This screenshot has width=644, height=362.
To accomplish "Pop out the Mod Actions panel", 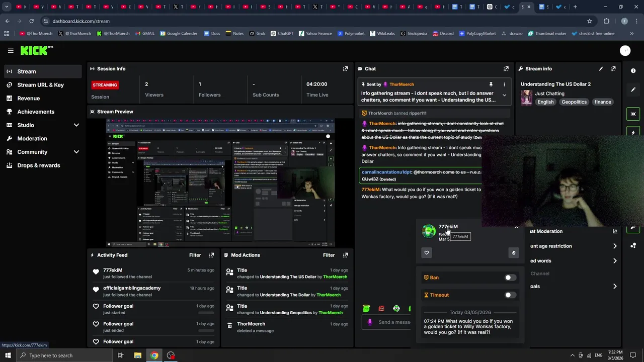I will pyautogui.click(x=345, y=255).
